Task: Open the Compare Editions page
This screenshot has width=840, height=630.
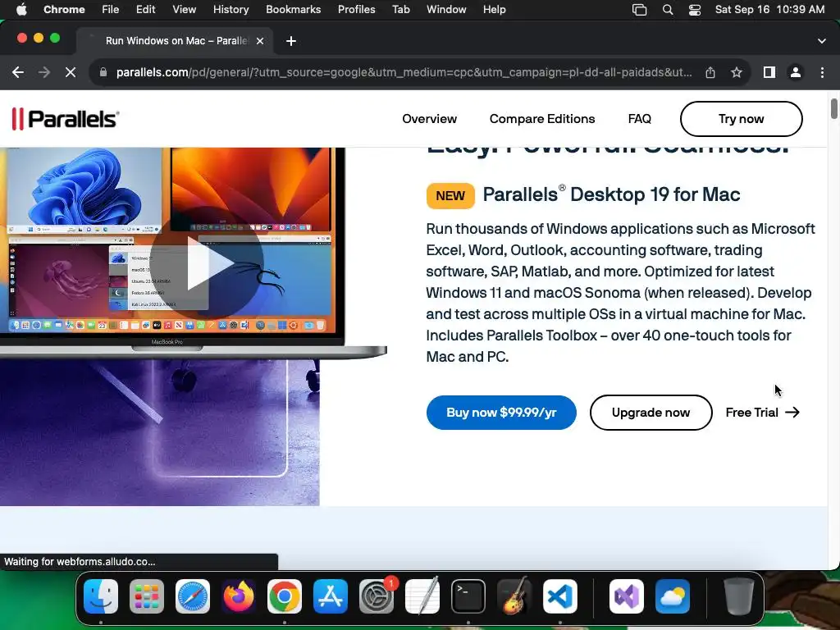Action: tap(542, 119)
